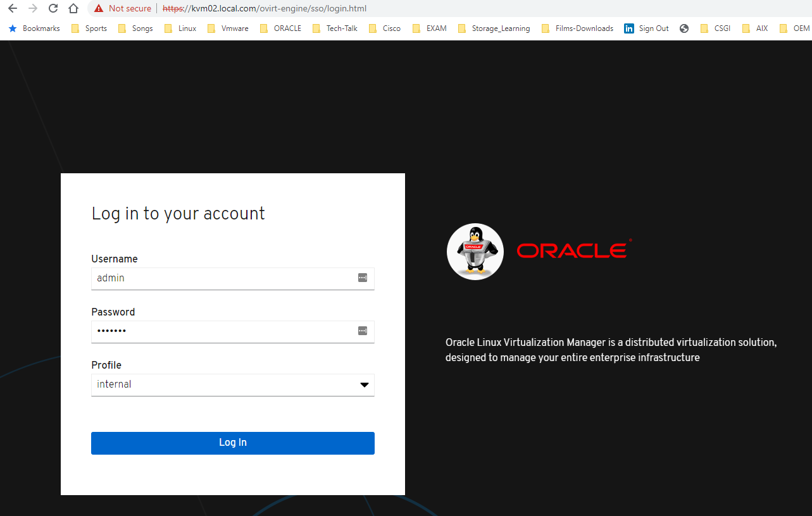Click the Not secure label

[130, 8]
